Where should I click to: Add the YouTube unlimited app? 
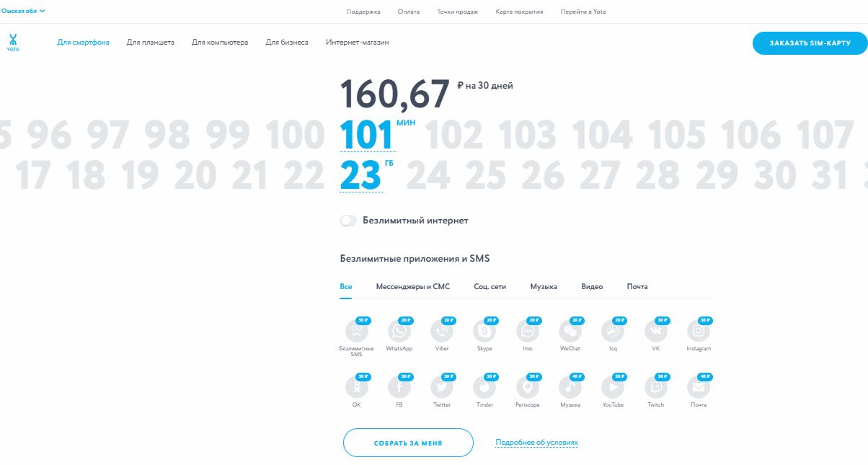[x=613, y=388]
